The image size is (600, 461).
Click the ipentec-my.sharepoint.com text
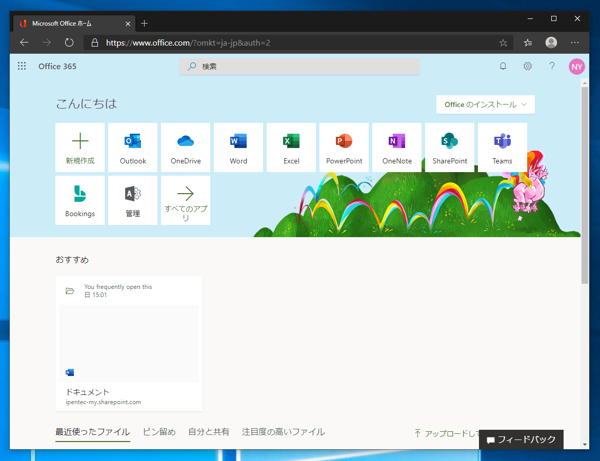coord(103,402)
